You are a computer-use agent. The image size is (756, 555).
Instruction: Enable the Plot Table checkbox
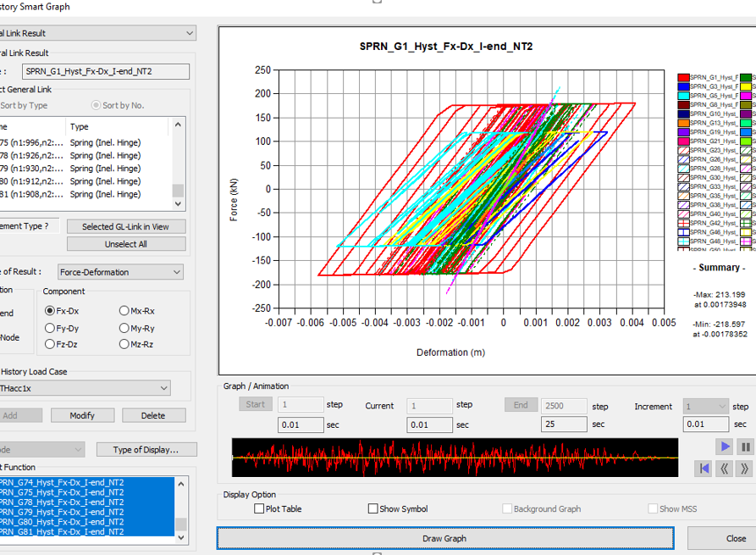[259, 508]
